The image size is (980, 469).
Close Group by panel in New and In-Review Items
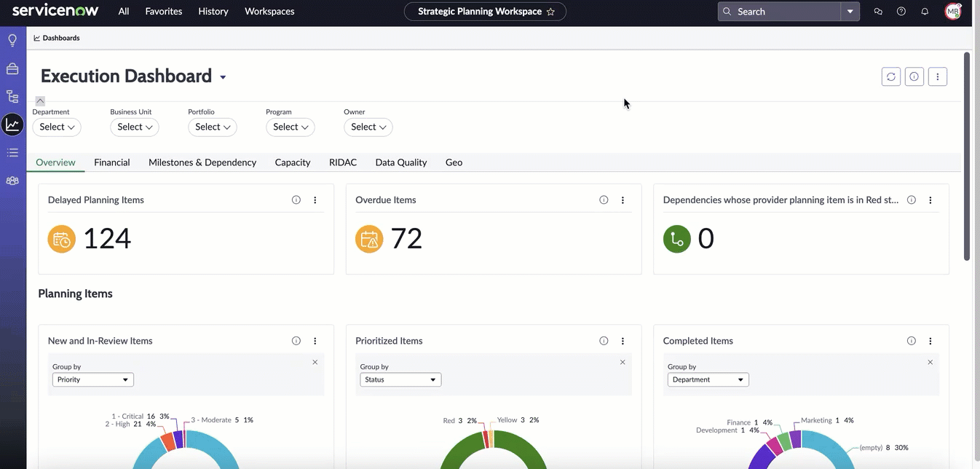pos(315,362)
